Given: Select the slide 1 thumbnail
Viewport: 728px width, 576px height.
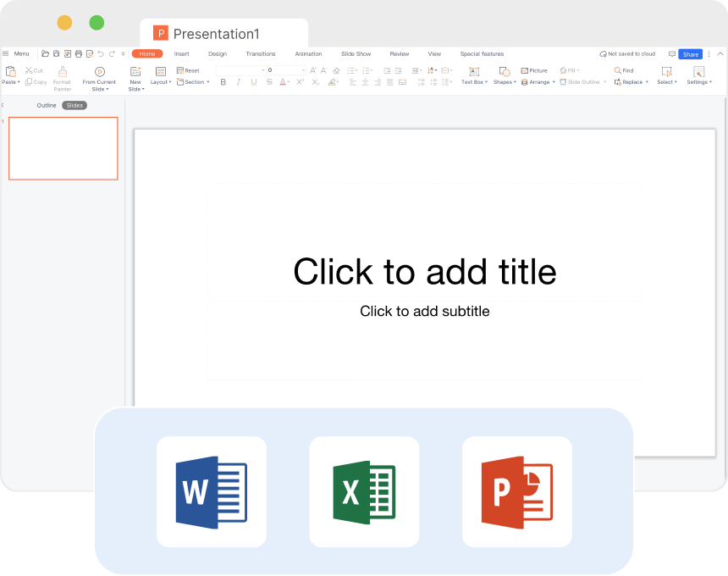Looking at the screenshot, I should point(63,148).
